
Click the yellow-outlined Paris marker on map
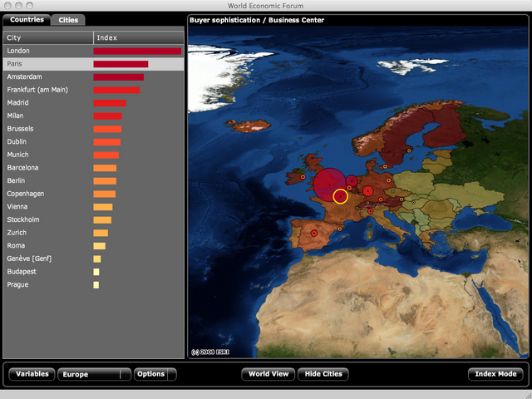[x=340, y=196]
